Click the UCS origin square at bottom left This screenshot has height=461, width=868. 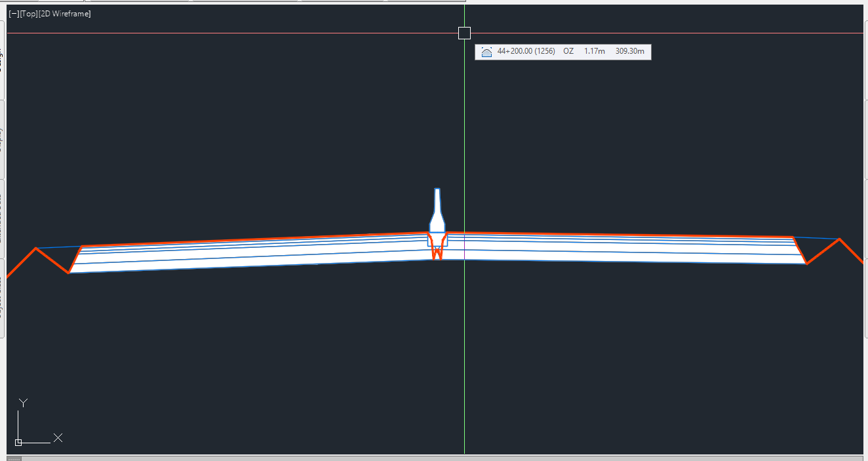pos(19,443)
